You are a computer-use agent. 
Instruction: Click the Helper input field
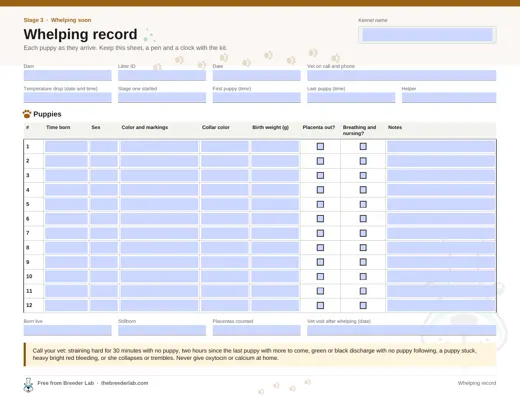449,98
